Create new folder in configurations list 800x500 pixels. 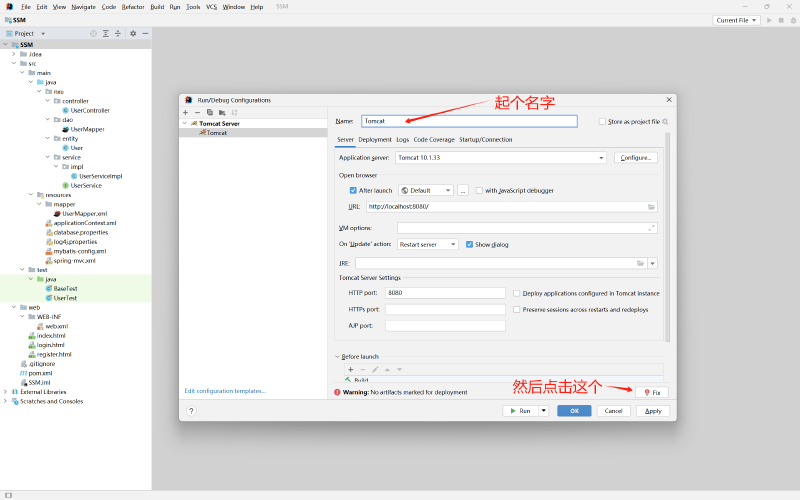(222, 112)
